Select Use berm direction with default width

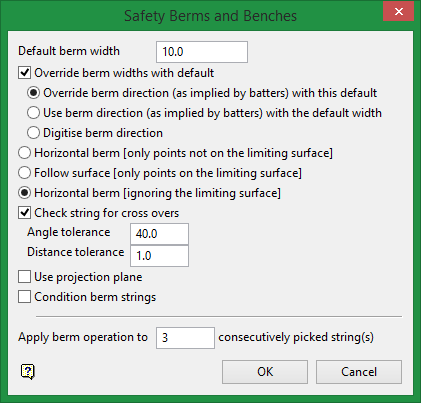pyautogui.click(x=33, y=113)
